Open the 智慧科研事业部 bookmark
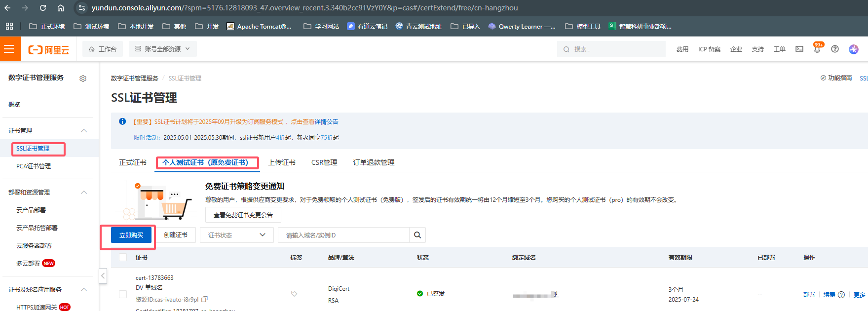The height and width of the screenshot is (311, 868). 640,26
